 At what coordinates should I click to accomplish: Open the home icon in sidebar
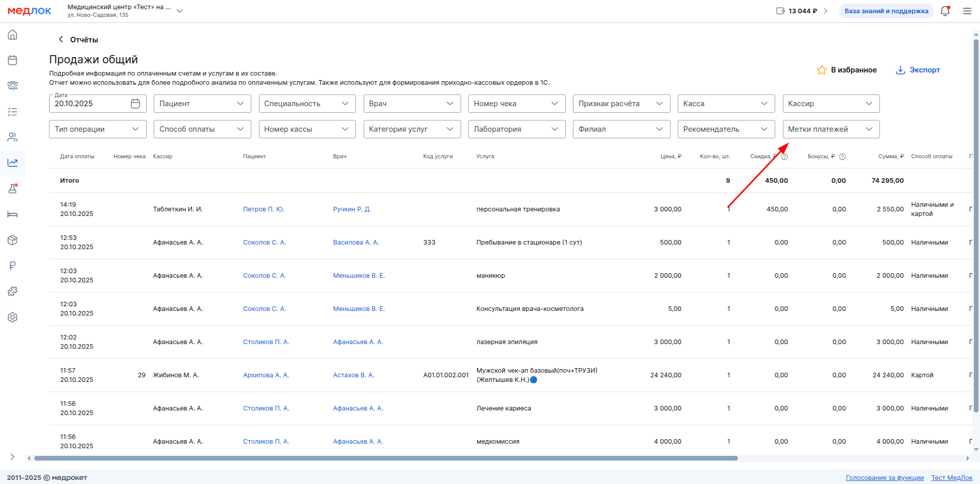(13, 35)
